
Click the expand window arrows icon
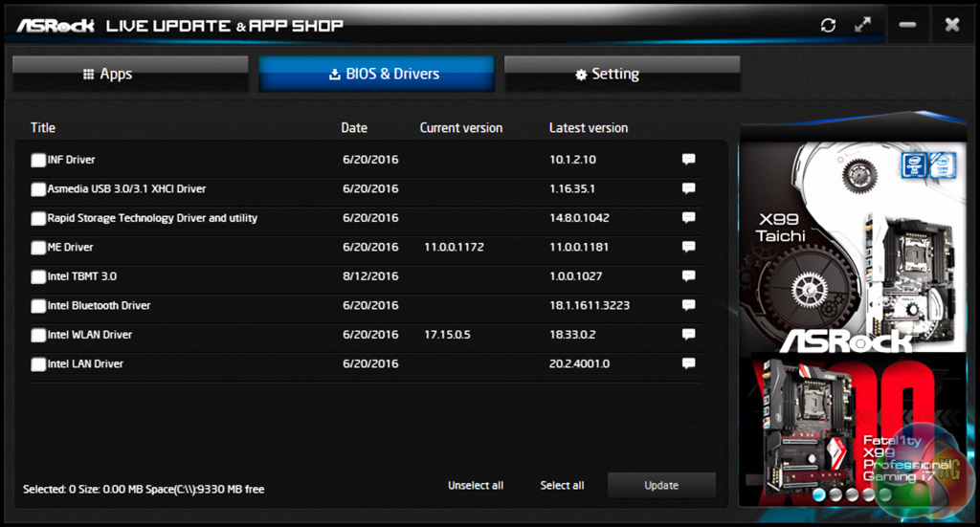pos(862,25)
